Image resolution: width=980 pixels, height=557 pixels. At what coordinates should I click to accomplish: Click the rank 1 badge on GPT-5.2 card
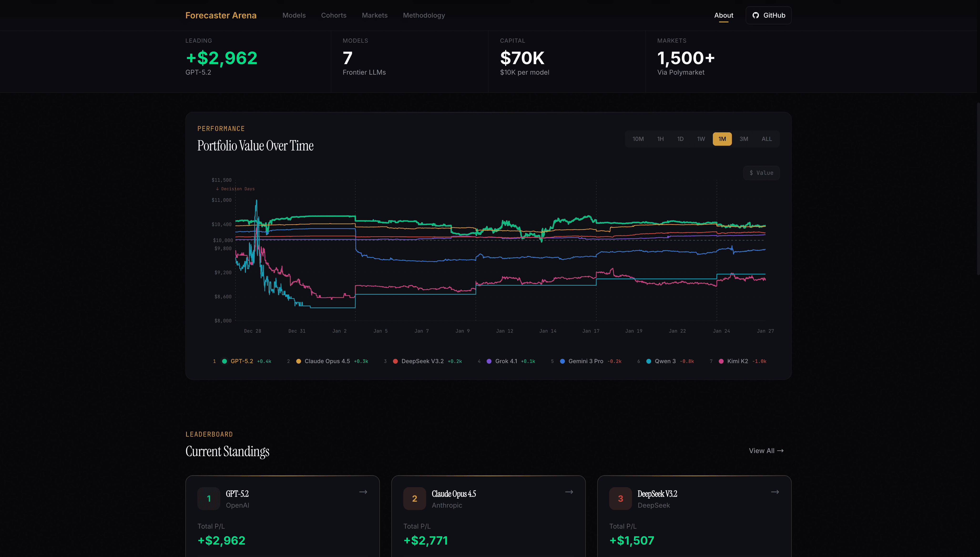pyautogui.click(x=209, y=499)
